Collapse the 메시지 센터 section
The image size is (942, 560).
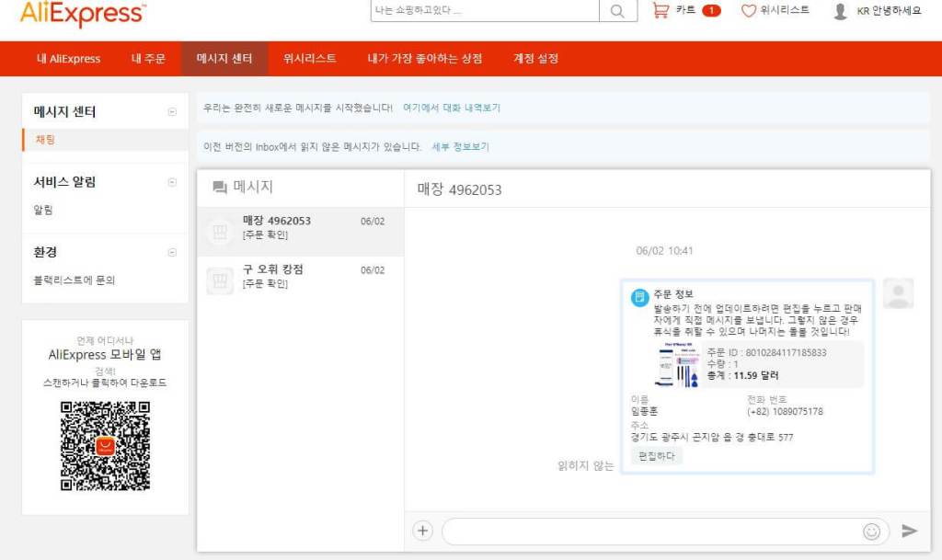coord(172,111)
